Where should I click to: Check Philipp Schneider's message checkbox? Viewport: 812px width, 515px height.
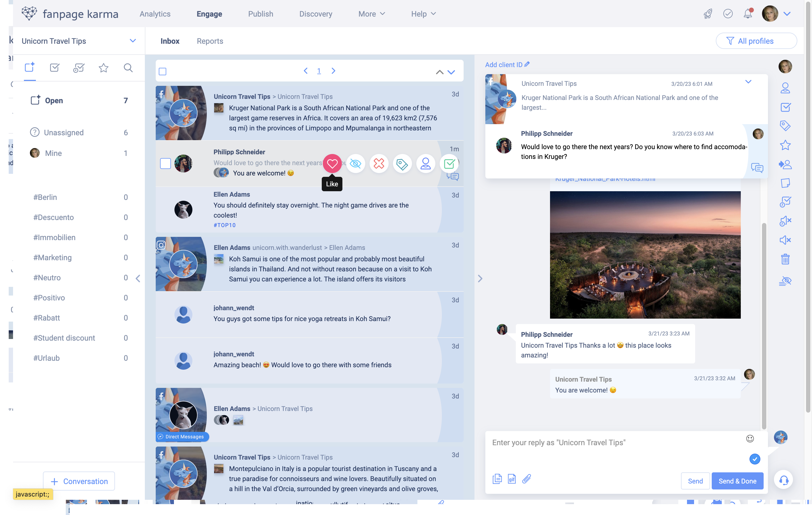coord(165,163)
